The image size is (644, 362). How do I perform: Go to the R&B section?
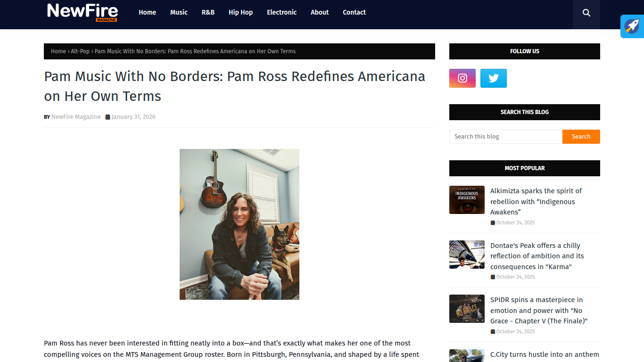point(208,12)
